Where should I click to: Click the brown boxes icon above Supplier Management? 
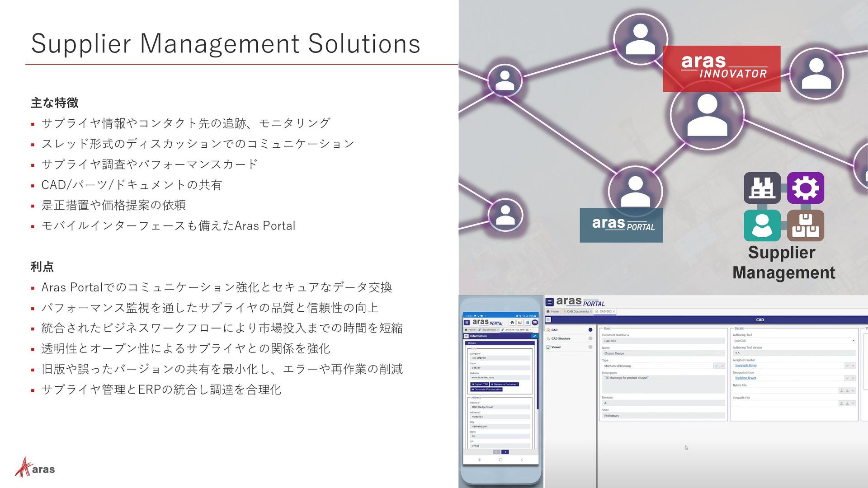(x=806, y=225)
